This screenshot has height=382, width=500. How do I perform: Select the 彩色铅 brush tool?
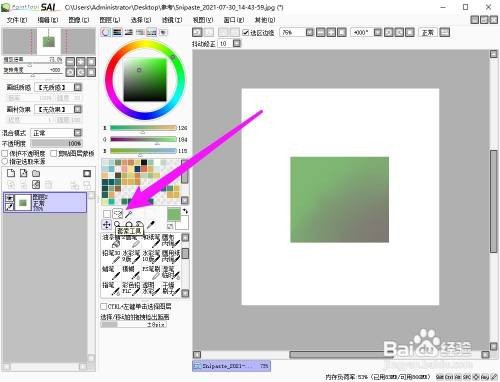coord(131,289)
